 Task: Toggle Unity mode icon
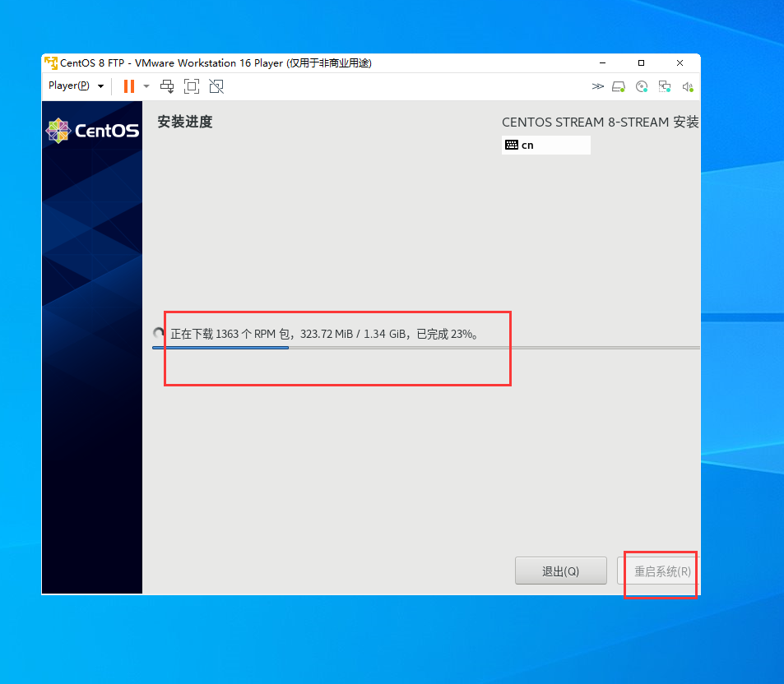(x=216, y=86)
